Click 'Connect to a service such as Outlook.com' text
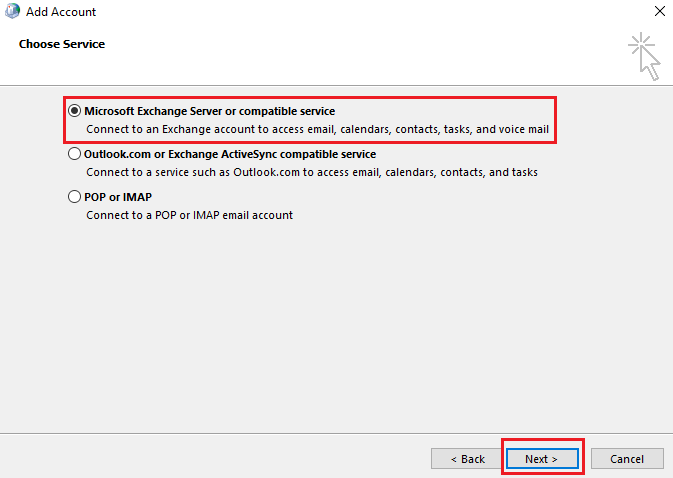Screen dimensions: 673x478 (312, 172)
